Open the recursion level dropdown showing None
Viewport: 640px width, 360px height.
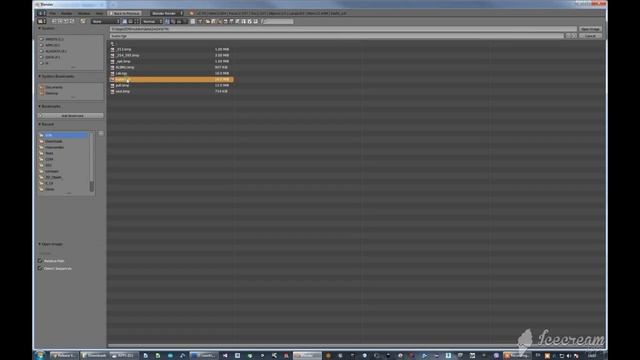[x=105, y=21]
